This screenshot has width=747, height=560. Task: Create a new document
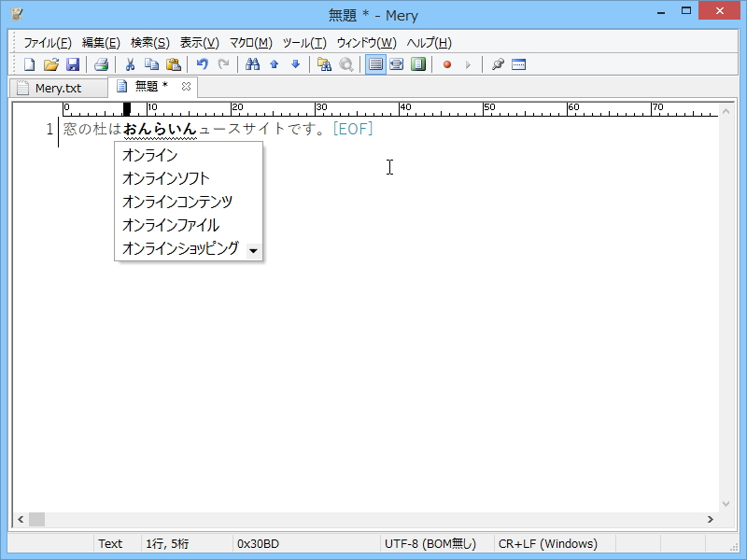point(28,64)
